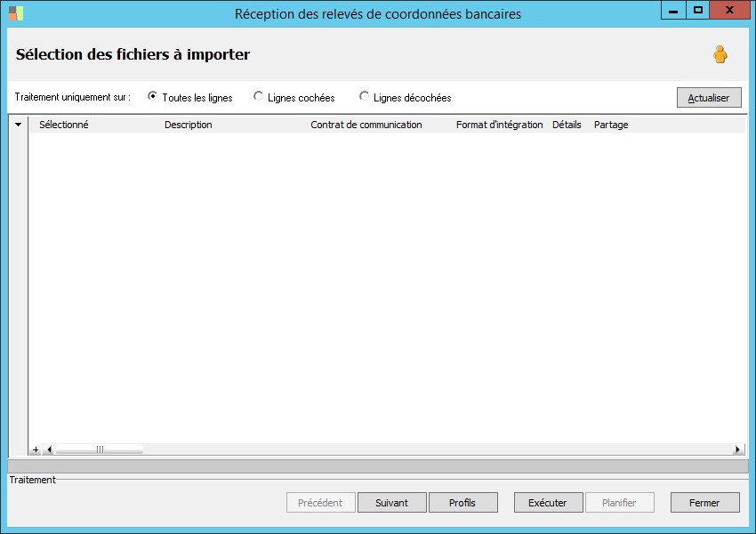Click the Format d'intégration column header
756x534 pixels.
coord(499,125)
